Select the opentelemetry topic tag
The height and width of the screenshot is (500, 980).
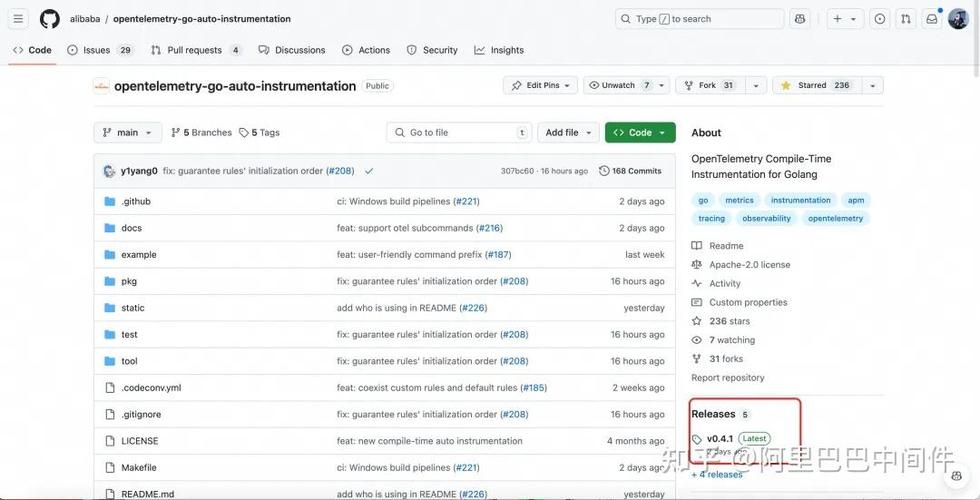835,218
